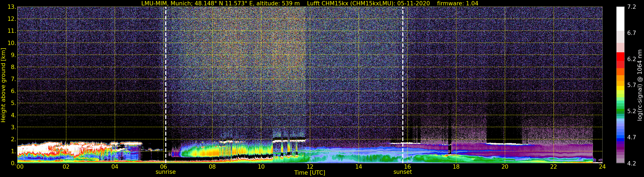
Task: Click the colorbar value label '6.2'
Action: (x=632, y=59)
